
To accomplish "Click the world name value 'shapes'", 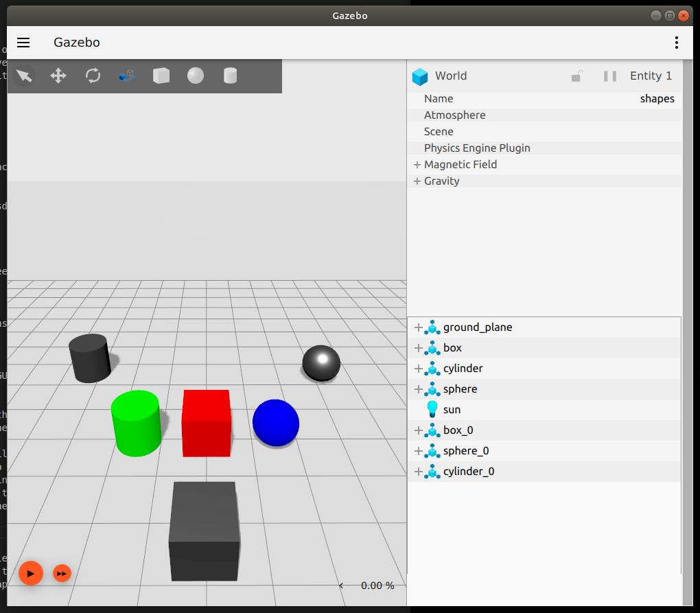I will (657, 99).
